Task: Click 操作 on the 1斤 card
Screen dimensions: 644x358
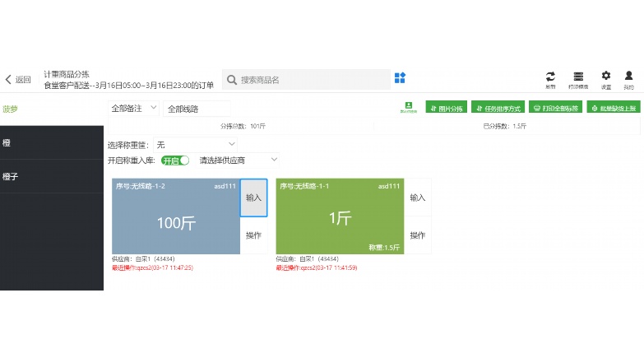Action: (x=418, y=235)
